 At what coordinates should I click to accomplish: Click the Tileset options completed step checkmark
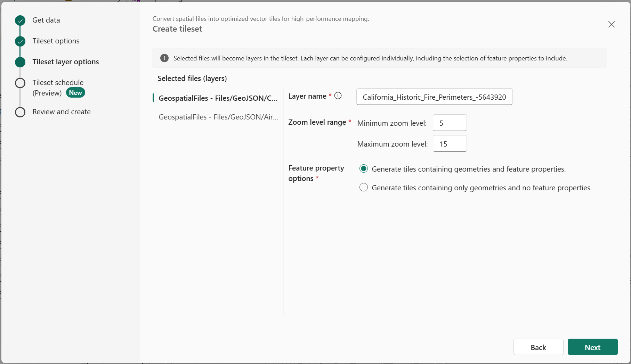click(x=20, y=41)
